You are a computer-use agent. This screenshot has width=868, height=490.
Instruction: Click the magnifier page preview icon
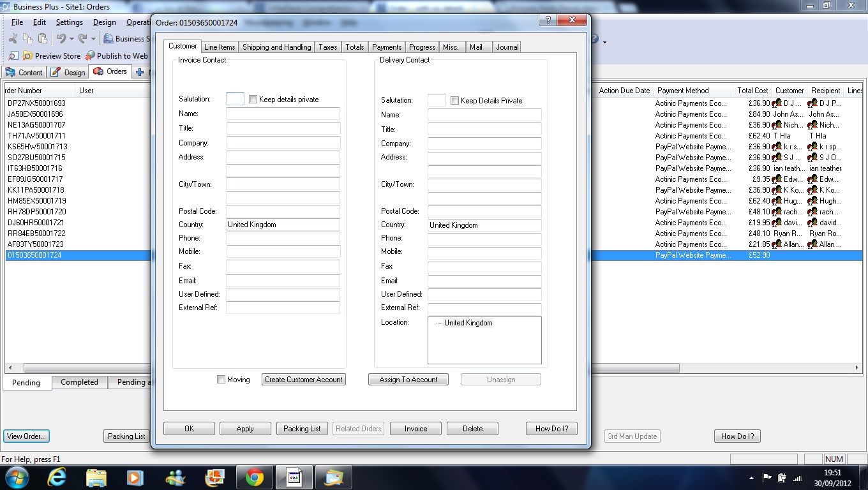point(13,56)
